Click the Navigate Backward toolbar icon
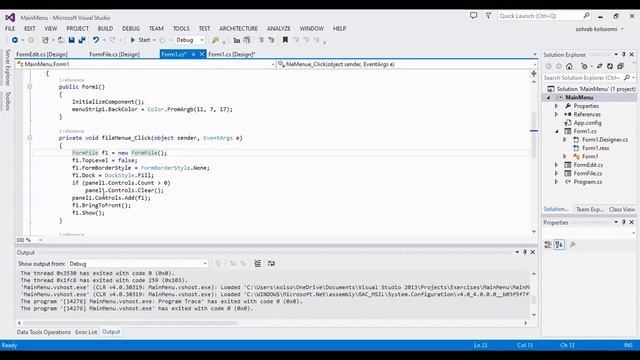This screenshot has width=640, height=360. pos(15,40)
